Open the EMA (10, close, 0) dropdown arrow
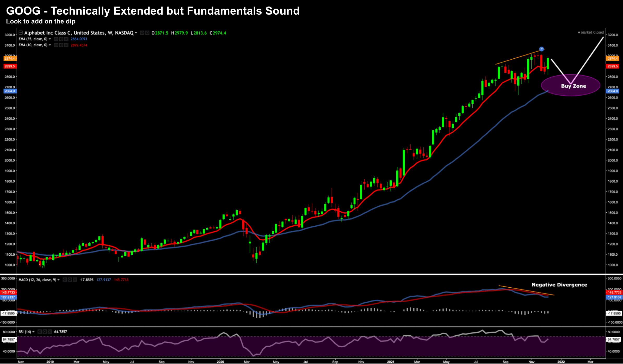Viewport: 623px width, 364px height. [50, 45]
